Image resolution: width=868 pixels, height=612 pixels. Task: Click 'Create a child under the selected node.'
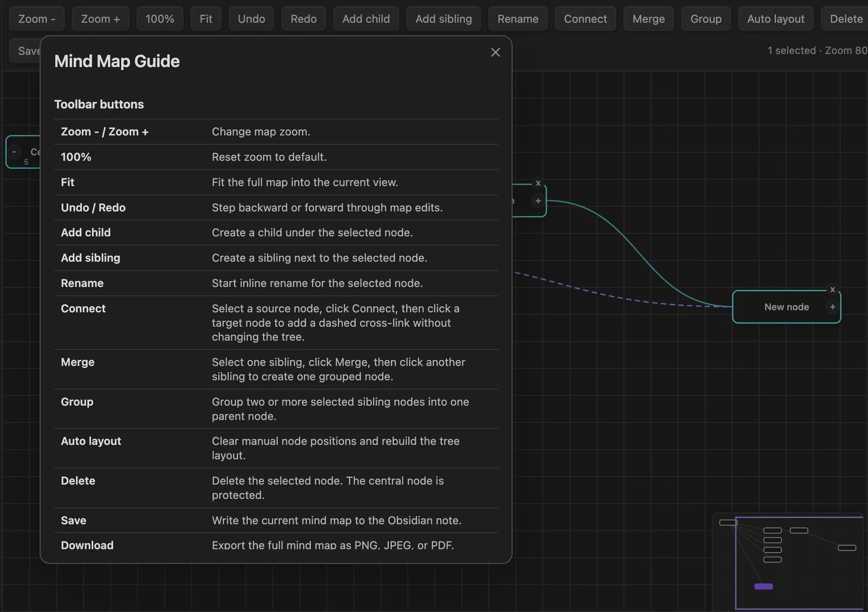coord(312,233)
